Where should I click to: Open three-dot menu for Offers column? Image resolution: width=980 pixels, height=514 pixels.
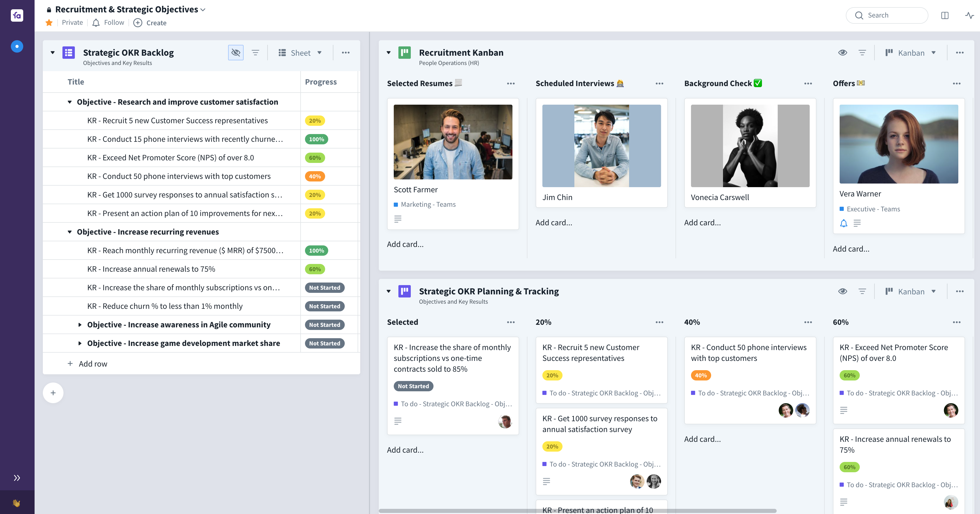[957, 83]
